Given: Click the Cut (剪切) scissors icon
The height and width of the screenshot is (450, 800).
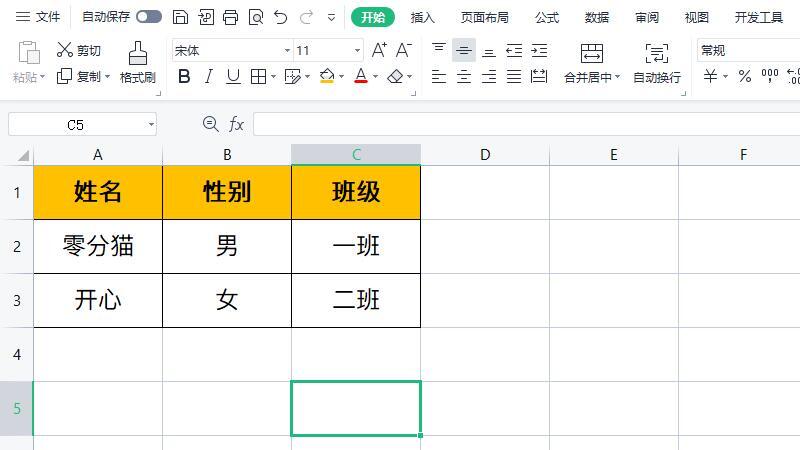Looking at the screenshot, I should 65,50.
